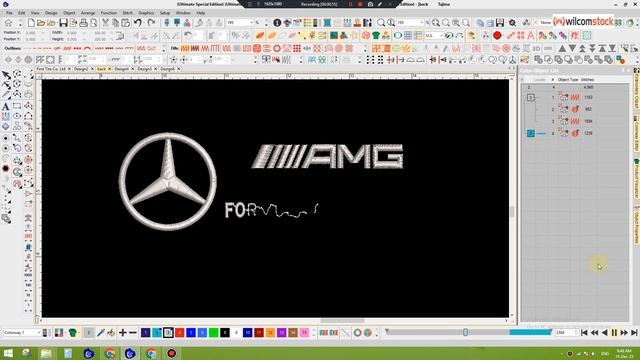Open Outlines toolbar overflow arrow
Viewport: 640px width, 360px height.
[x=164, y=49]
